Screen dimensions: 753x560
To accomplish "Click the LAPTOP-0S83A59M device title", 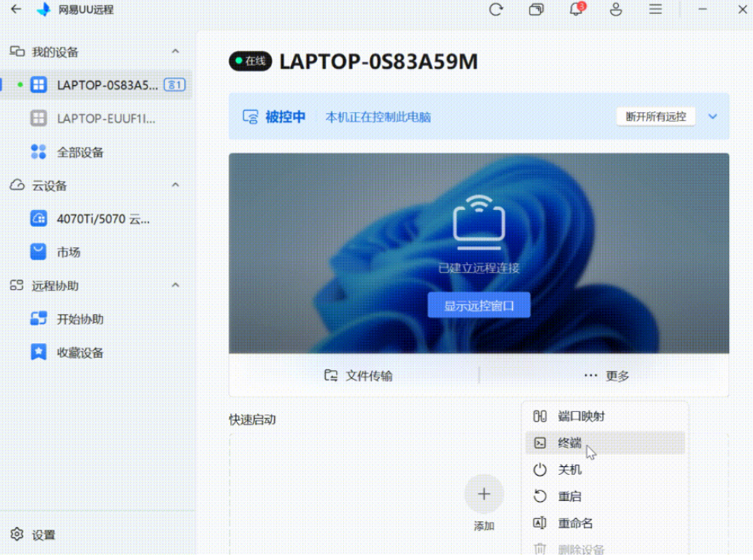I will [x=378, y=61].
